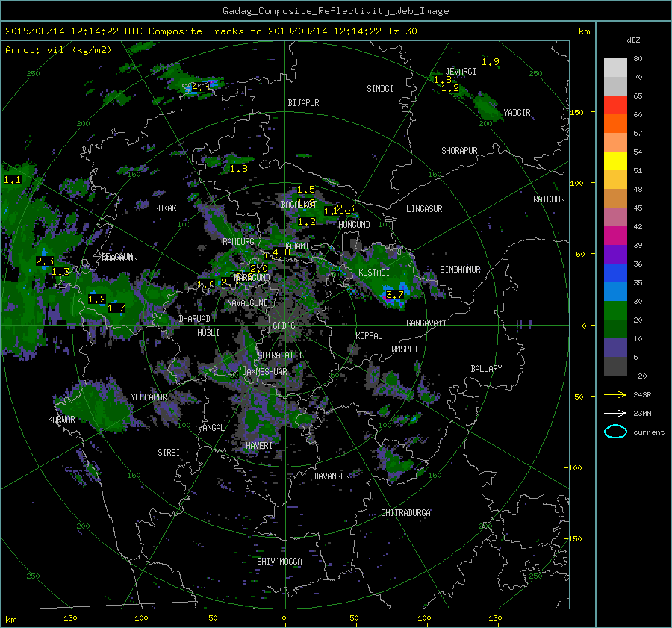This screenshot has height=628, width=672.
Task: Click the white 23MN arrow legend icon
Action: point(615,413)
